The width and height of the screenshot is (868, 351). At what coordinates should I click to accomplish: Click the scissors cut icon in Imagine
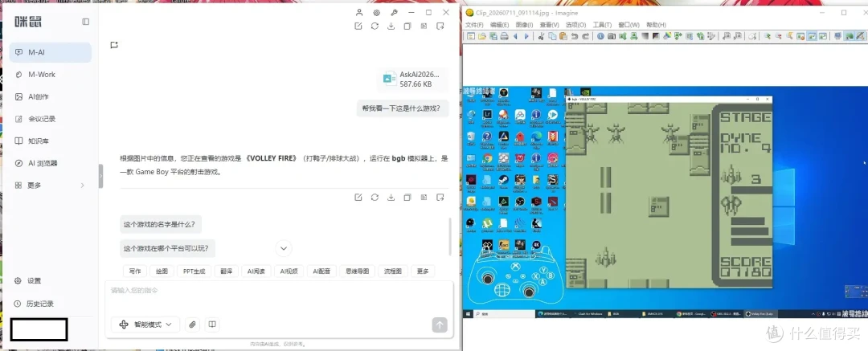coord(541,36)
